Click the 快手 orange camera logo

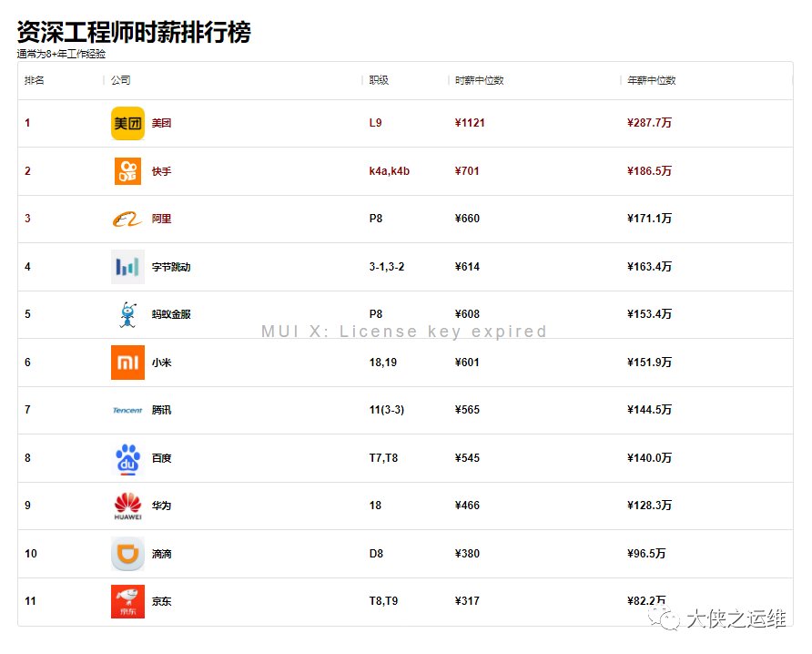click(x=127, y=171)
